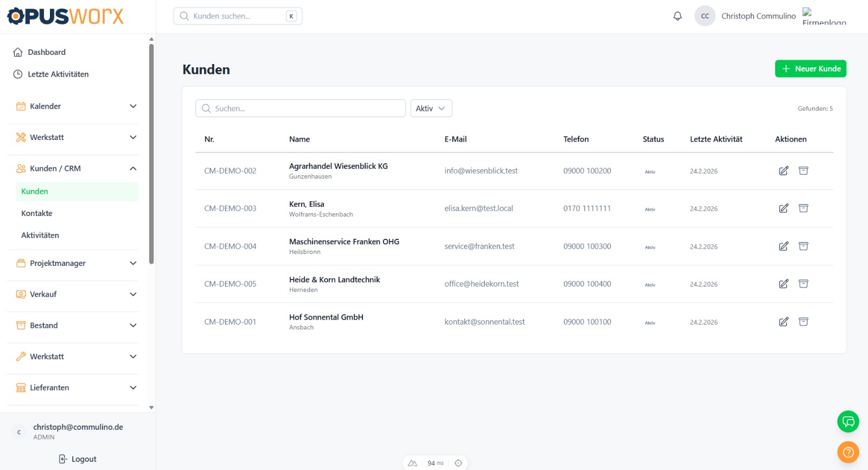Expand the Bestand section
This screenshot has height=470, width=868.
click(x=77, y=326)
